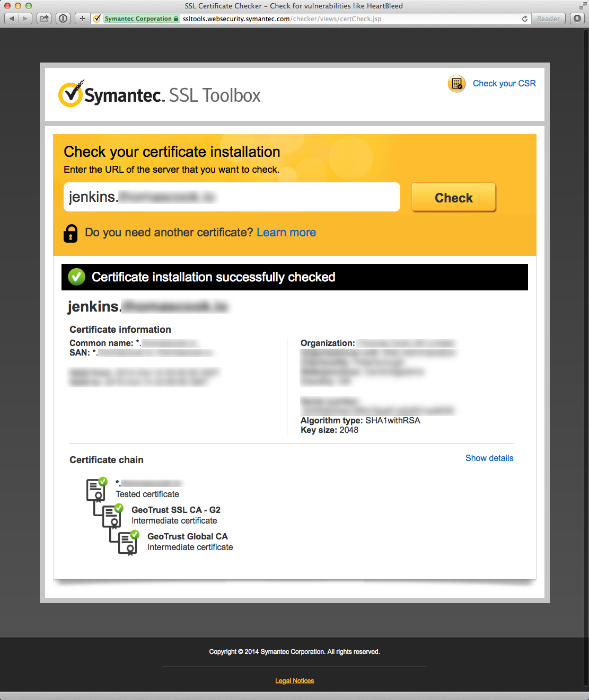The image size is (589, 700).
Task: Click the 1Password toolbar icon
Action: coord(63,19)
